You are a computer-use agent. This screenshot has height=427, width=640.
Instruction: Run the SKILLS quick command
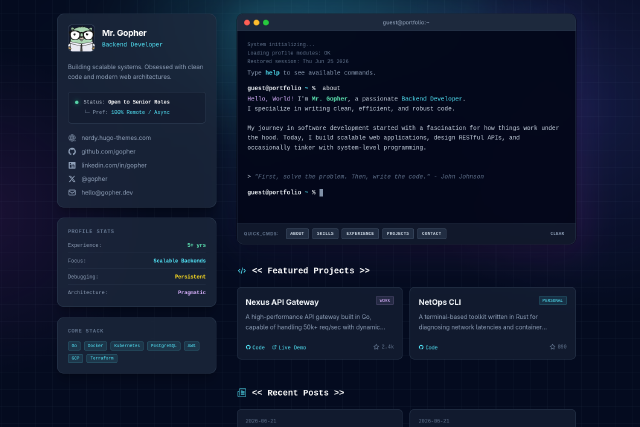coord(325,234)
